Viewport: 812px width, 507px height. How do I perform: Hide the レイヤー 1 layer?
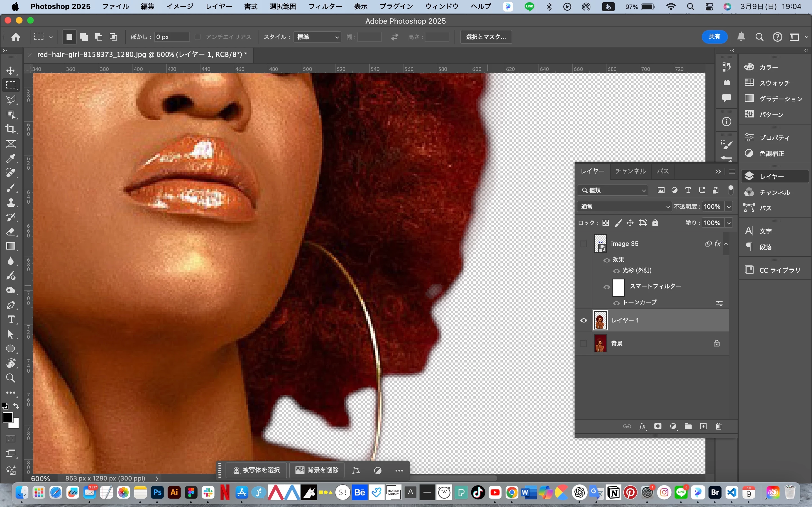(x=584, y=320)
